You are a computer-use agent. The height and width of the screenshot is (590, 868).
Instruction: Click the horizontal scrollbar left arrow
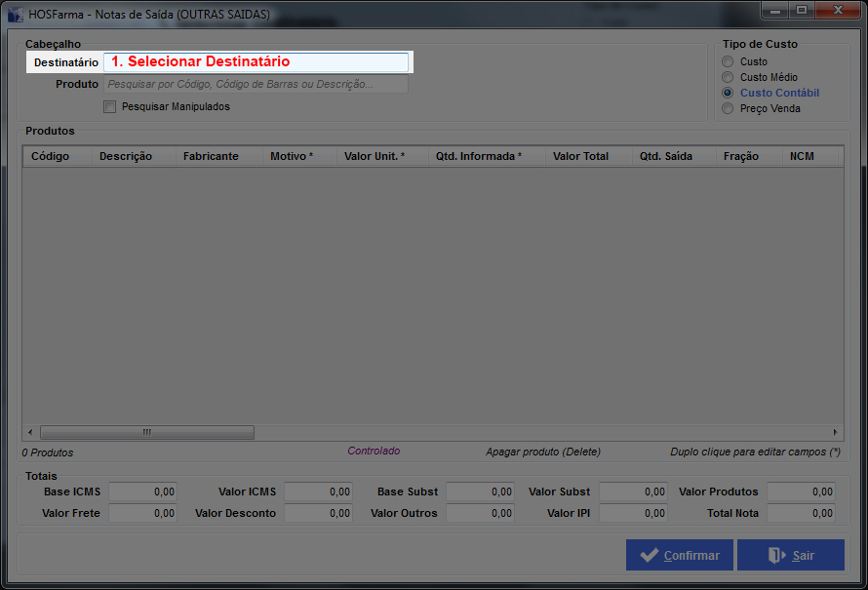[30, 432]
